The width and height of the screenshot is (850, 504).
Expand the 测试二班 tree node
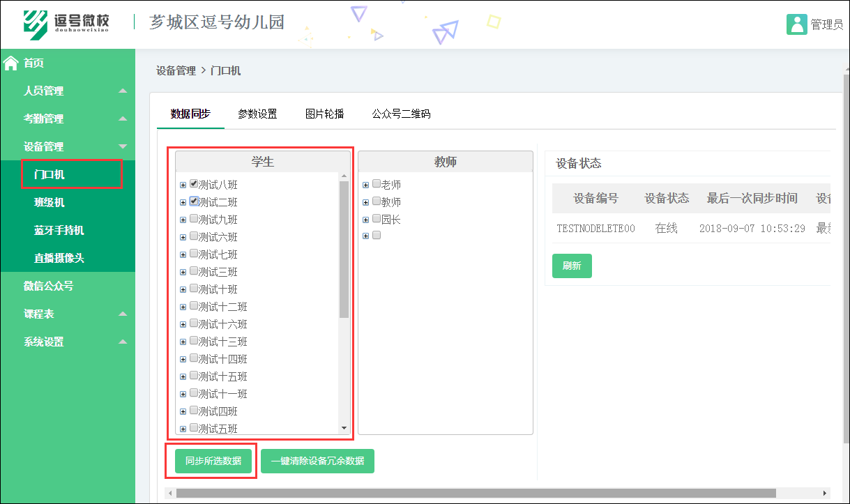point(183,201)
